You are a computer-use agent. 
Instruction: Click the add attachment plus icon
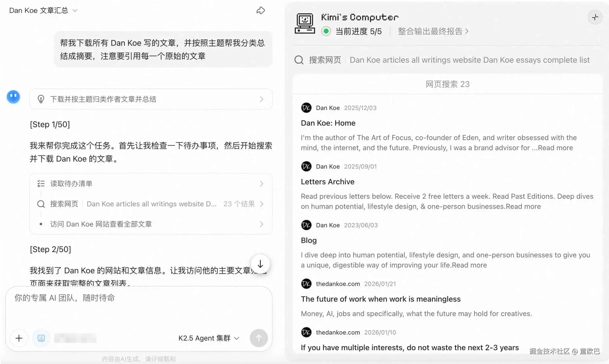(19, 338)
